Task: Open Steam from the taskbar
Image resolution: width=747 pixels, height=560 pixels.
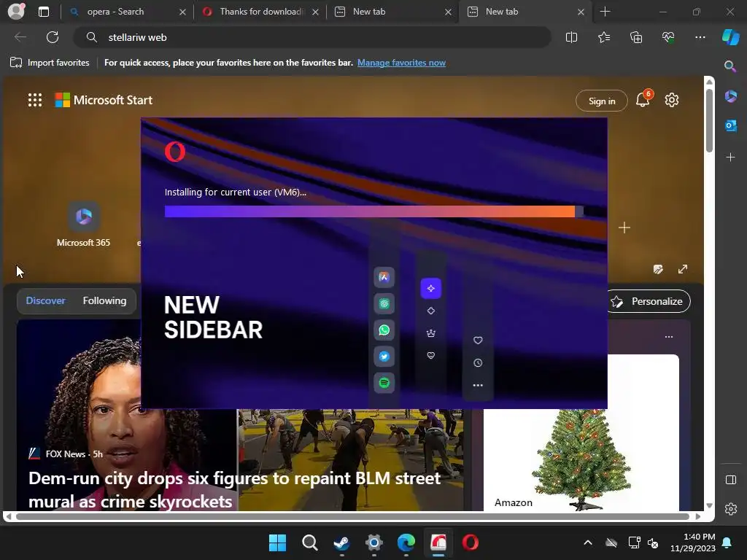Action: pyautogui.click(x=341, y=542)
